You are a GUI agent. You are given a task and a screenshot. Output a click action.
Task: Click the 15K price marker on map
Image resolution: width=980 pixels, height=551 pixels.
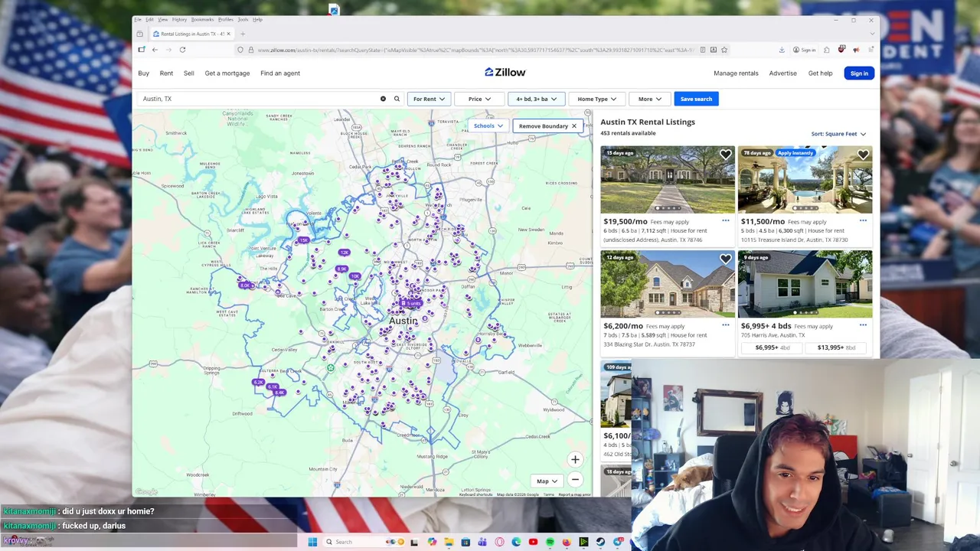(x=304, y=240)
